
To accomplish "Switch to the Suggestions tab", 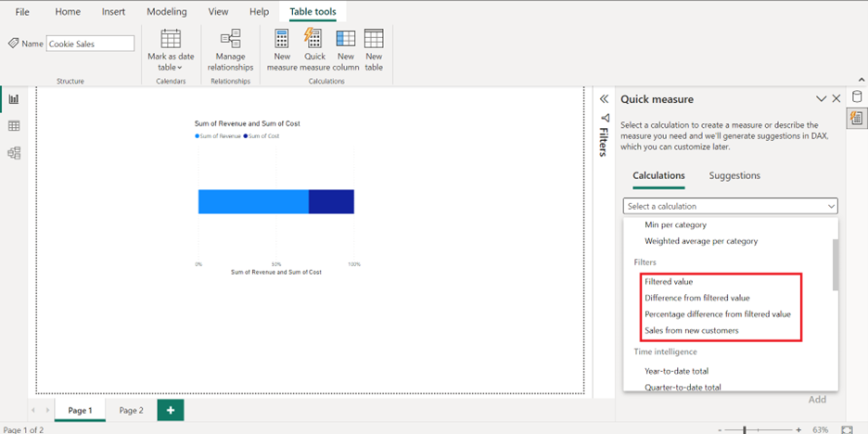I will click(x=734, y=175).
